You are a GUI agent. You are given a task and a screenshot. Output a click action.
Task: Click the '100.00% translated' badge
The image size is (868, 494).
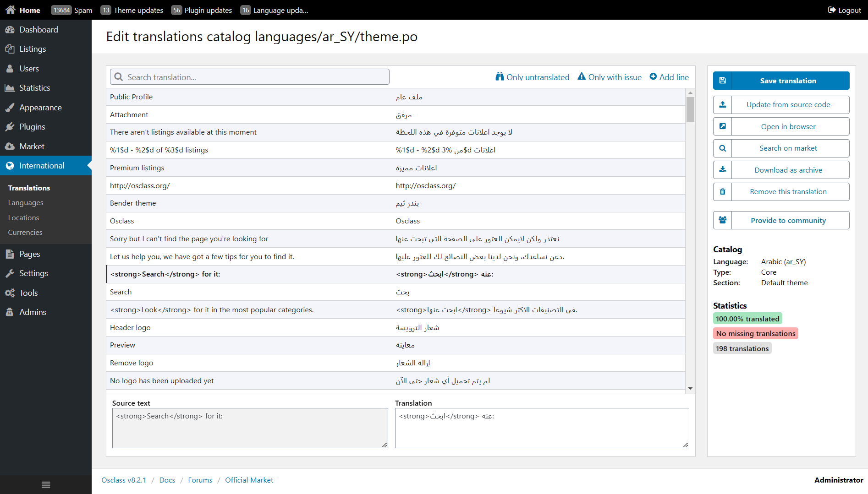747,319
